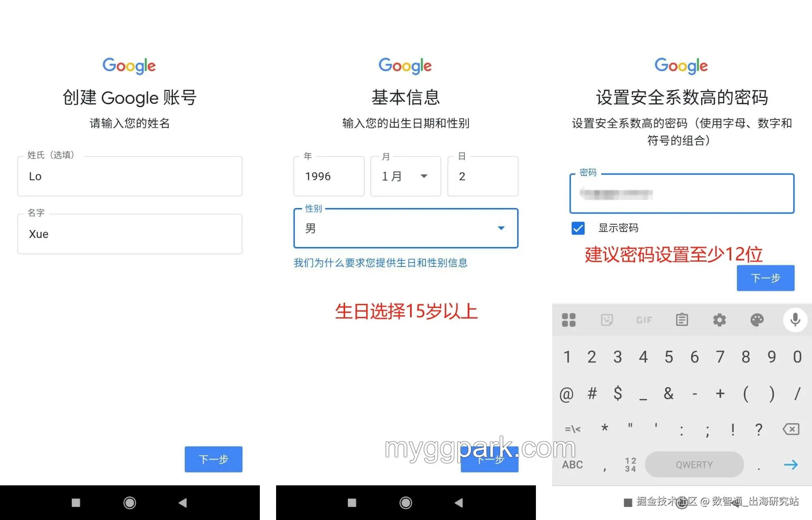Open the keyboard GIF panel

[x=644, y=320]
